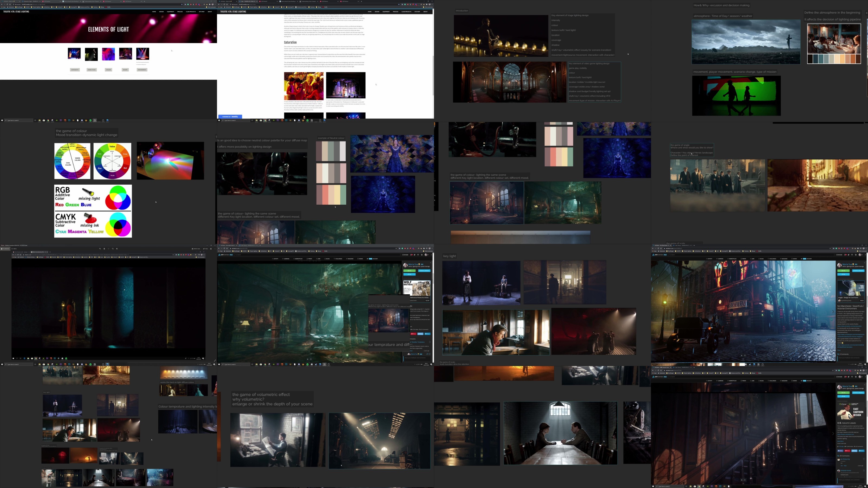This screenshot has width=868, height=488.
Task: Reload the Moonlight ArtStation browser page
Action: (224, 249)
